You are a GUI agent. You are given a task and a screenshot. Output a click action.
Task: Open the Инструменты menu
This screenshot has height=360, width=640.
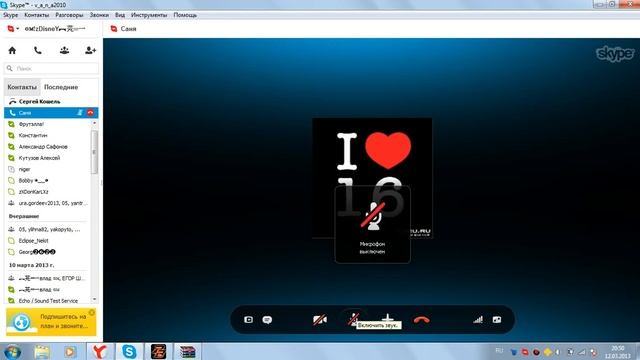pos(149,15)
